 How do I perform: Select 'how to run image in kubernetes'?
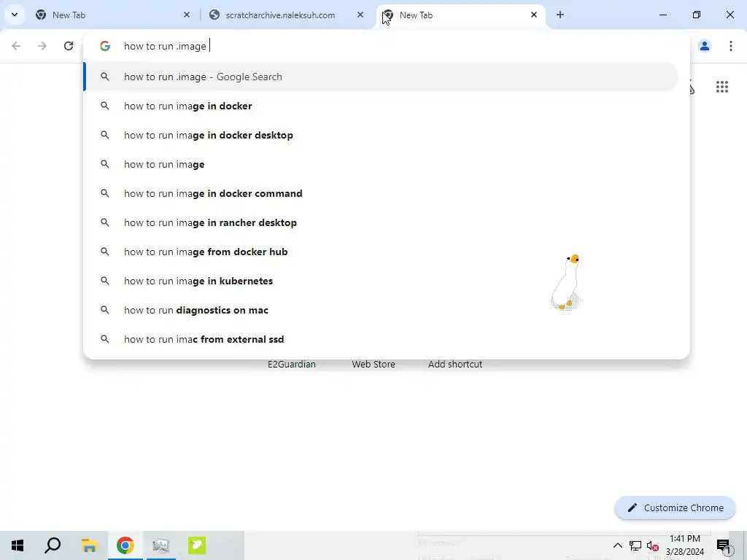pyautogui.click(x=381, y=281)
